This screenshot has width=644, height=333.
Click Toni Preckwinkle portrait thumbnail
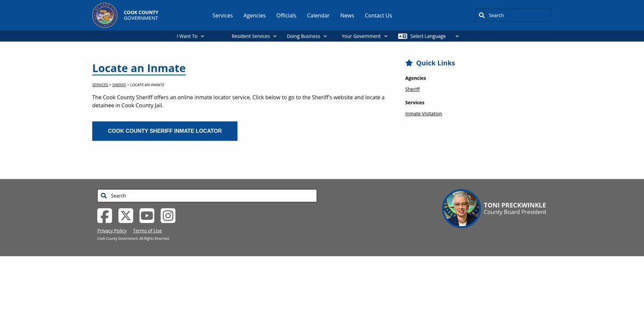(461, 208)
